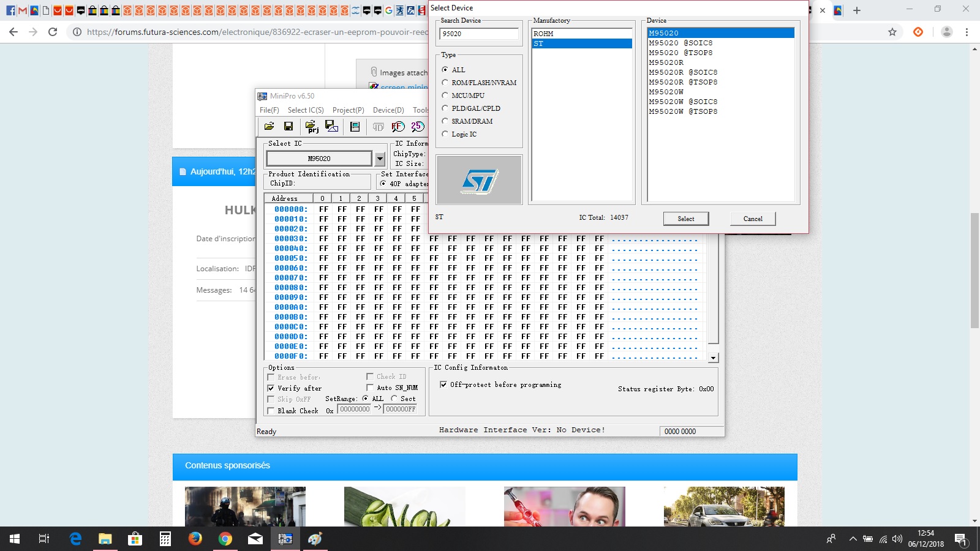980x551 pixels.
Task: Uncheck Off-protect before programming
Action: coord(443,384)
